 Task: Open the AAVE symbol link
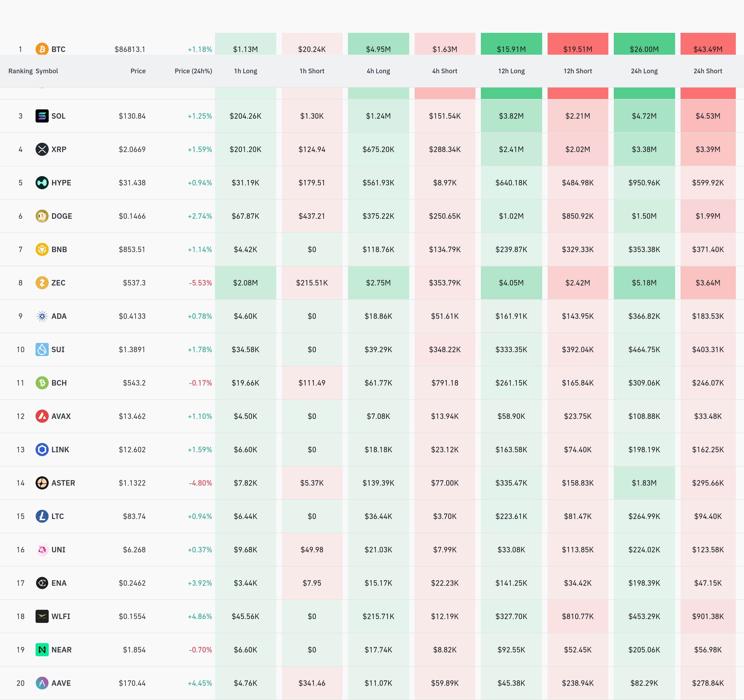[61, 683]
